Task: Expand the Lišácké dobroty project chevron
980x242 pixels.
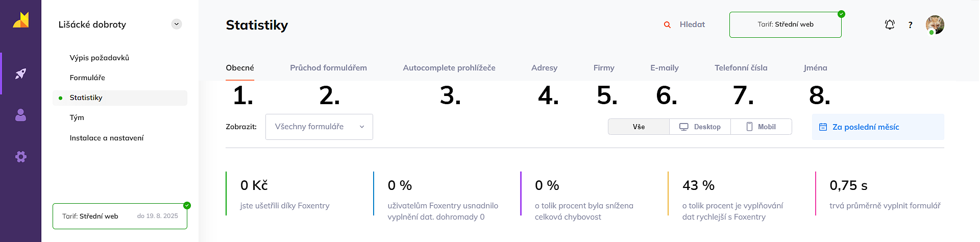Action: tap(177, 24)
